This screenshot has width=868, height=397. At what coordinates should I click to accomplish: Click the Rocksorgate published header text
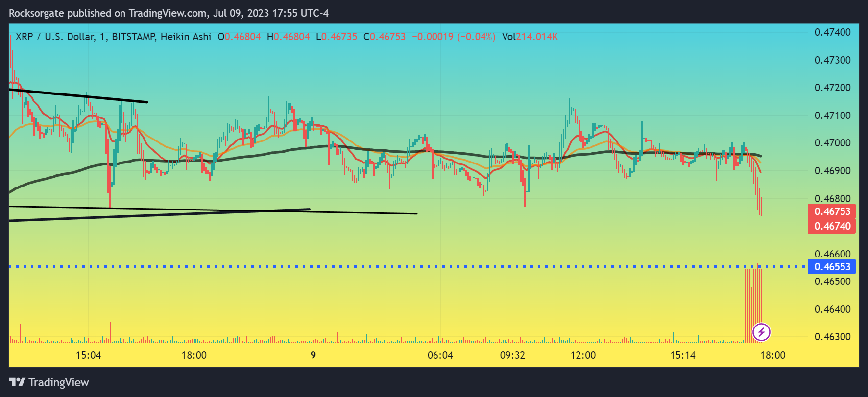click(x=169, y=13)
